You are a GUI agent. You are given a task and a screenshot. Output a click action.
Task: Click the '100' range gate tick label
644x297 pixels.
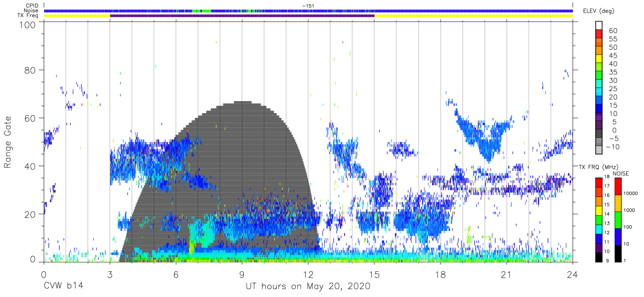[27, 25]
